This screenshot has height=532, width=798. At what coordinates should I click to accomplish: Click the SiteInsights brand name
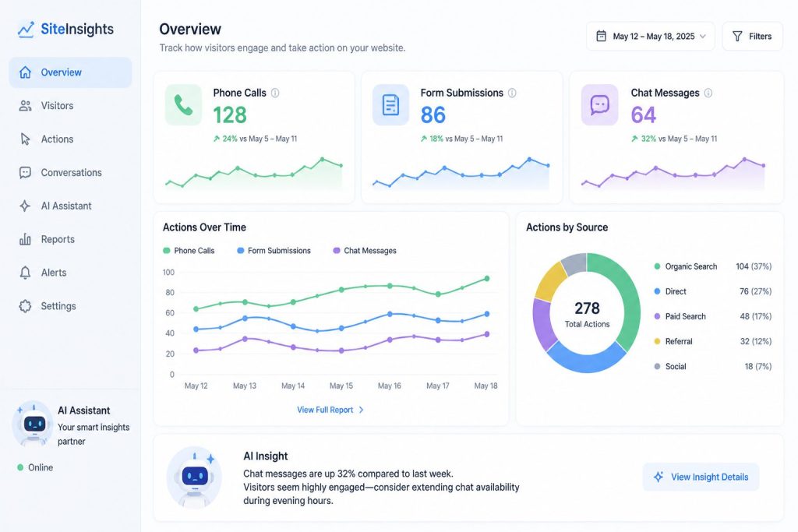(77, 30)
